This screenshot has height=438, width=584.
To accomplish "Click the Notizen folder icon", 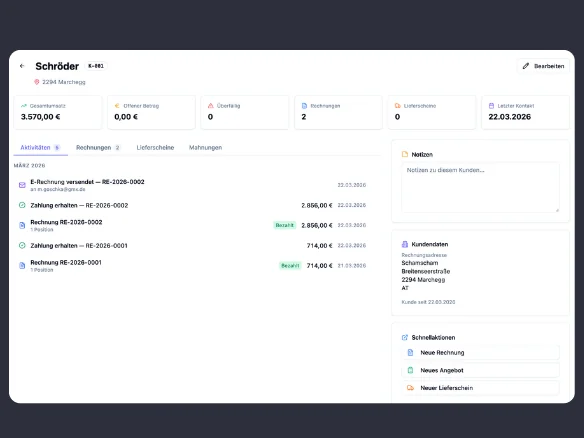I will [405, 154].
